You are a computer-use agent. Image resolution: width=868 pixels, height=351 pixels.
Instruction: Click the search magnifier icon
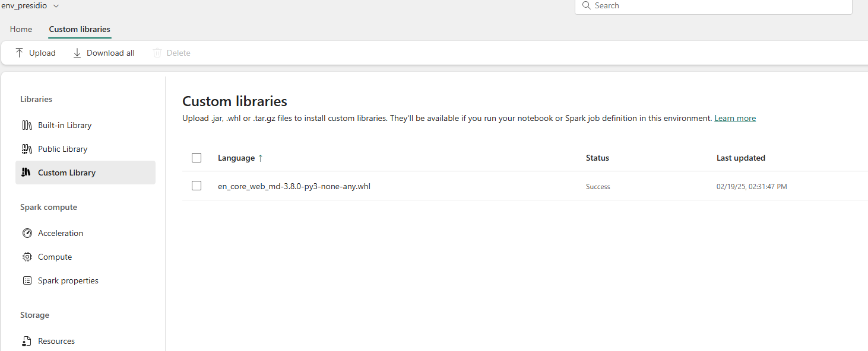tap(586, 5)
